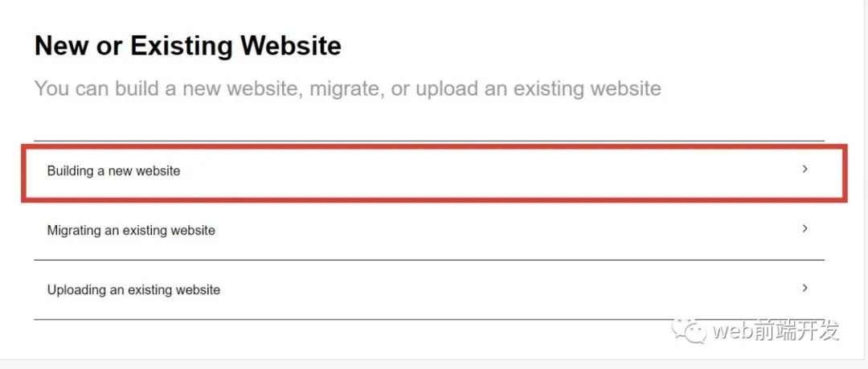Pick the "Uploading an existing website" text
Image resolution: width=868 pixels, height=369 pixels.
[x=133, y=289]
